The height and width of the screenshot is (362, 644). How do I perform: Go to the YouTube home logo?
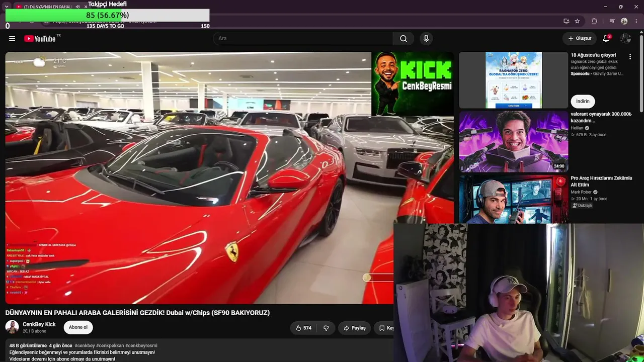[40, 39]
